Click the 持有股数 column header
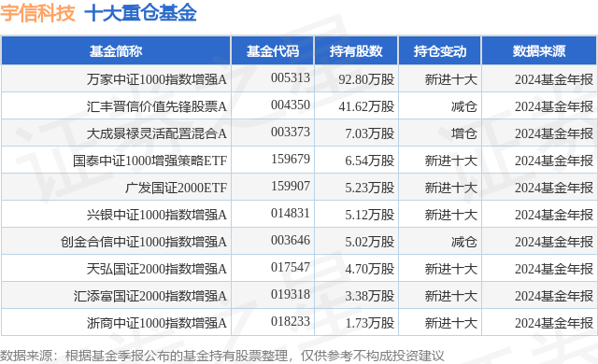This screenshot has width=598, height=364. coord(356,50)
